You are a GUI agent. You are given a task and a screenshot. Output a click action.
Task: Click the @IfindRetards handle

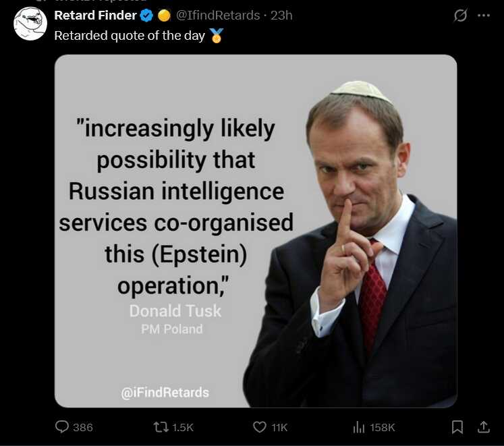[x=219, y=15]
